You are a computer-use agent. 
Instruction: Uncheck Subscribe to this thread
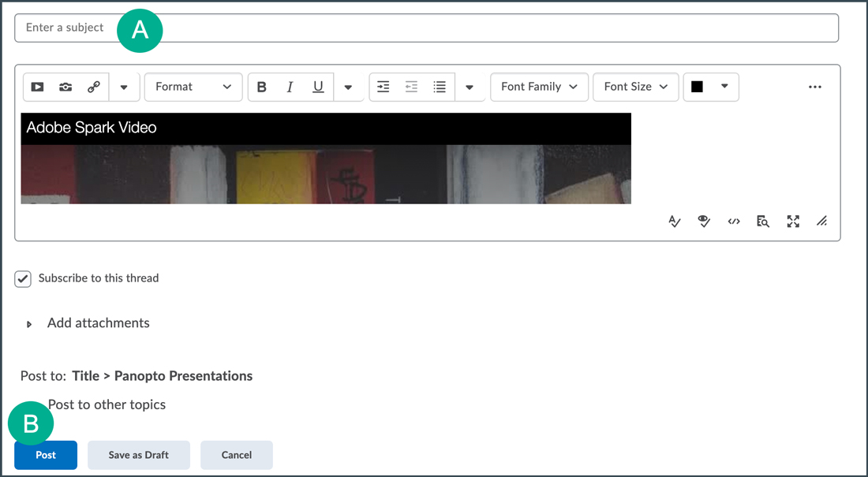pyautogui.click(x=23, y=279)
